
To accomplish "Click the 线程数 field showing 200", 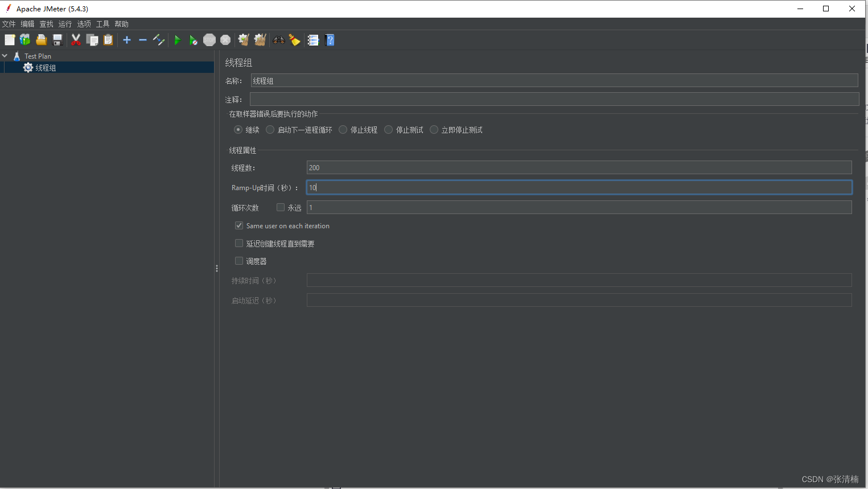I will 579,167.
